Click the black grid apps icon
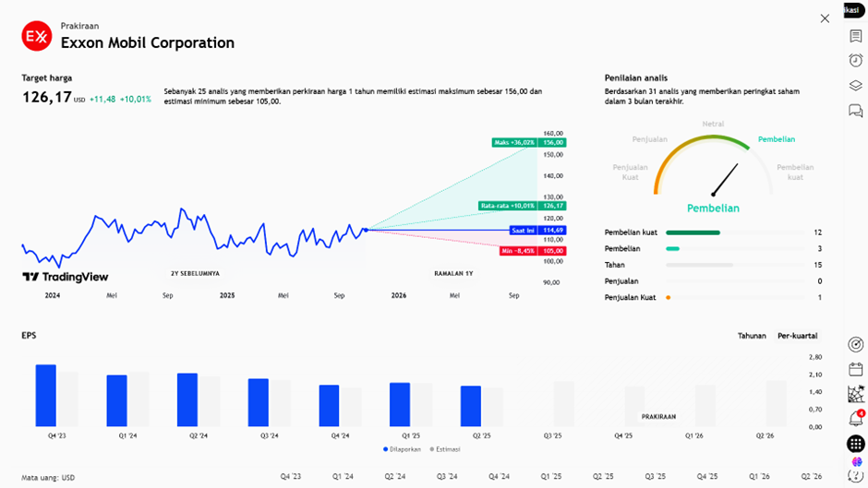 pyautogui.click(x=855, y=444)
